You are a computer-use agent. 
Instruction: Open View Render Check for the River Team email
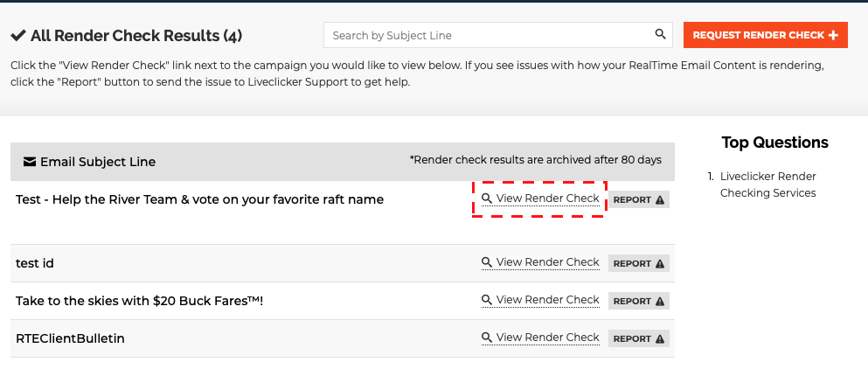tap(547, 198)
